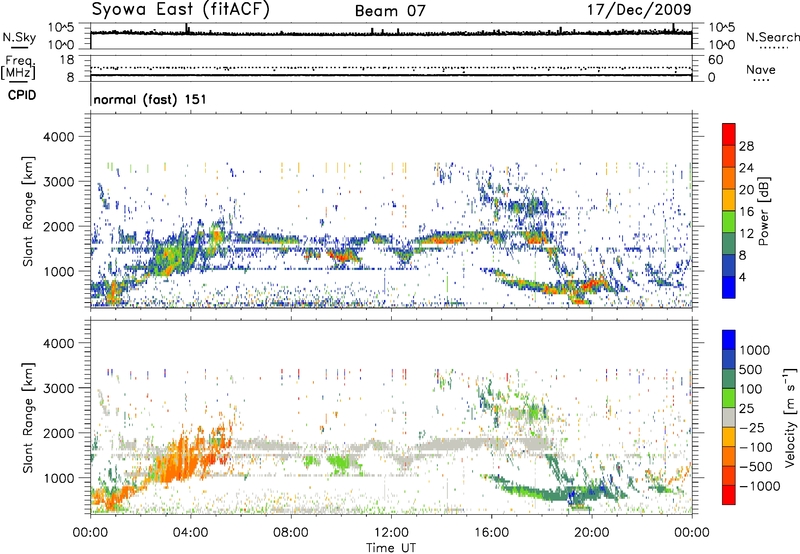Click the 'Velocity [m s-1]' color bar title
The width and height of the screenshot is (800, 554).
pos(790,417)
